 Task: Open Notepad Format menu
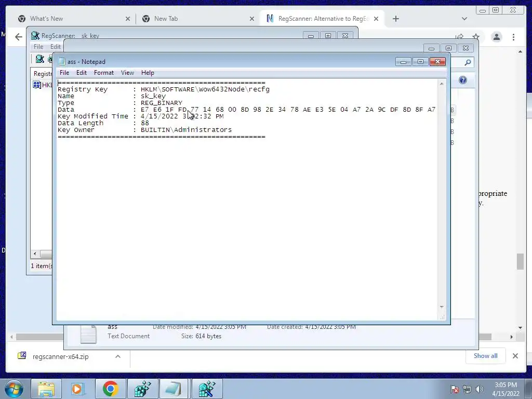(103, 73)
